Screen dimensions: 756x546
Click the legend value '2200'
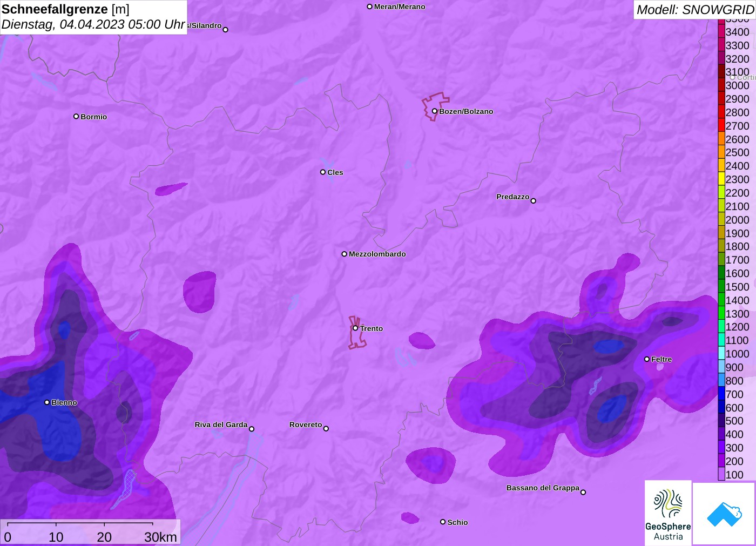[x=737, y=193]
